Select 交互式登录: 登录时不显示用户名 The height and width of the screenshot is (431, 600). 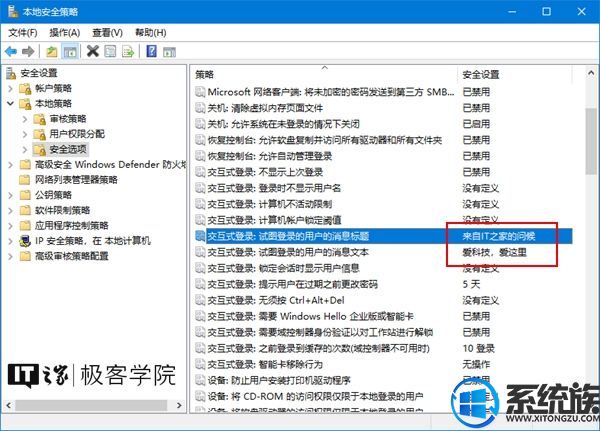(383, 188)
